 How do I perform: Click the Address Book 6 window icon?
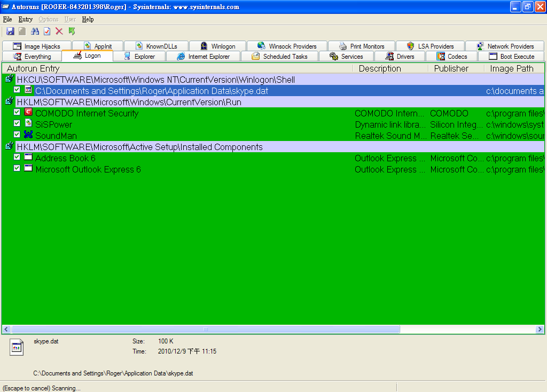pos(28,157)
